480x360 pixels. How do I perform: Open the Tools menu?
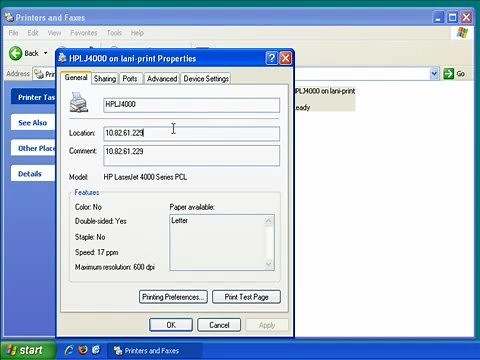pyautogui.click(x=114, y=33)
